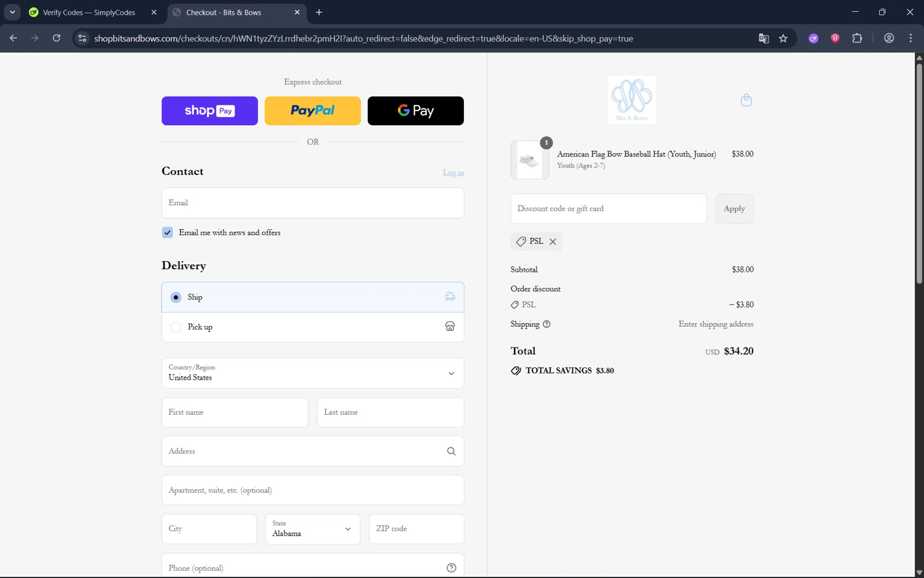
Task: Click the TOTAL SAVINGS $3.80 text
Action: (x=569, y=370)
